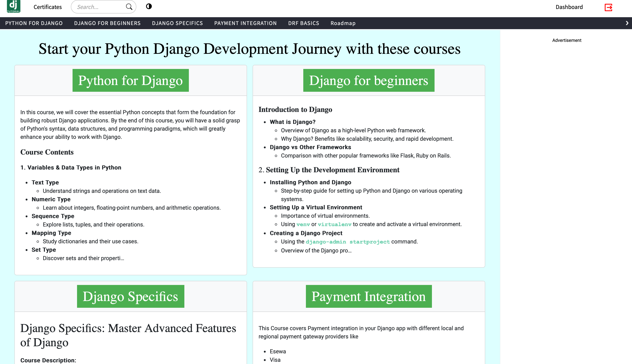Click green Django Specifics button
This screenshot has height=364, width=632.
coord(131,296)
